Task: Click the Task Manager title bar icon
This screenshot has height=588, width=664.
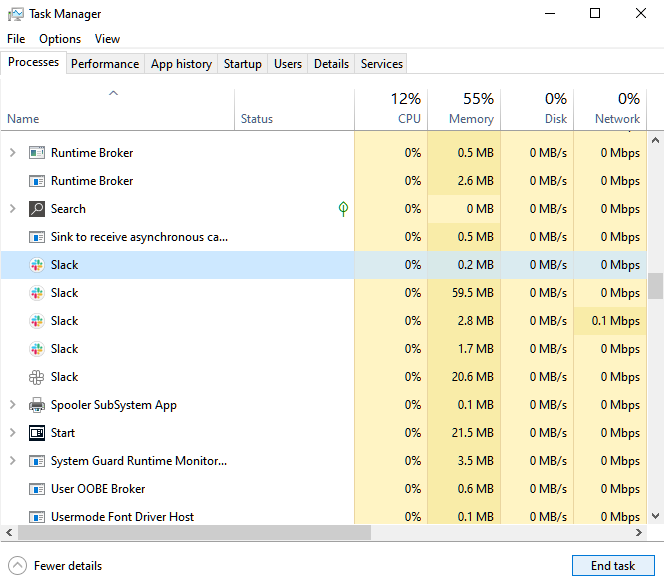Action: (16, 14)
